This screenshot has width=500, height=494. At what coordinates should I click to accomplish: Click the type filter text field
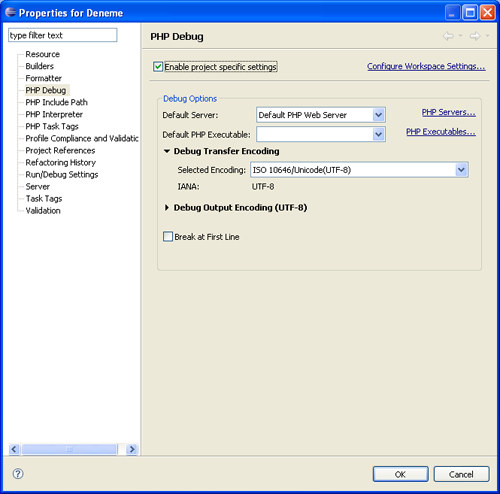point(63,35)
